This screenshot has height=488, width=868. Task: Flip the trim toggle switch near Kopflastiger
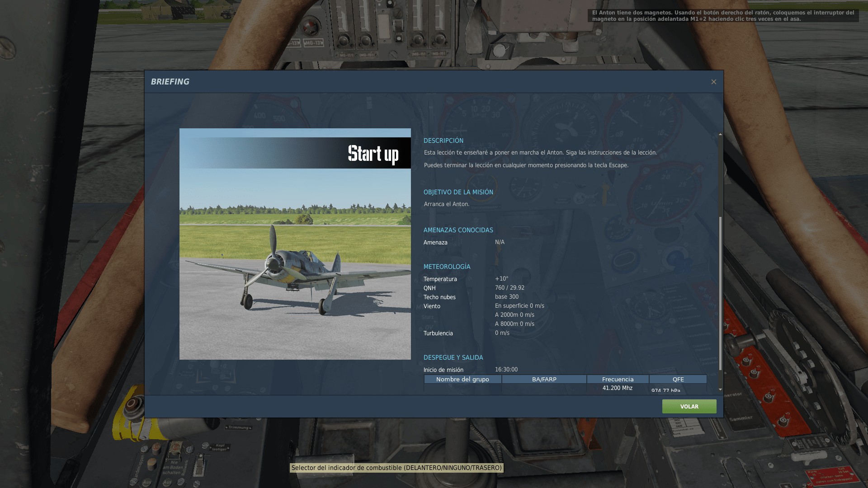point(199,464)
